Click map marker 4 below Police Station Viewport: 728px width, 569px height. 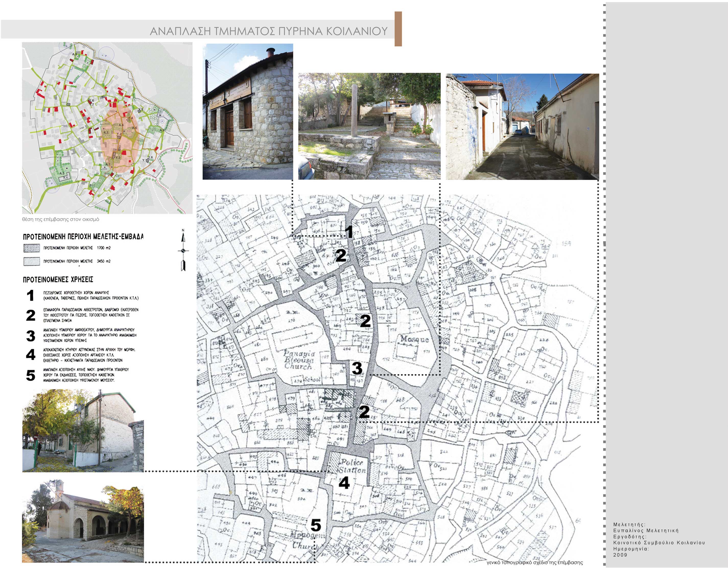pos(344,483)
